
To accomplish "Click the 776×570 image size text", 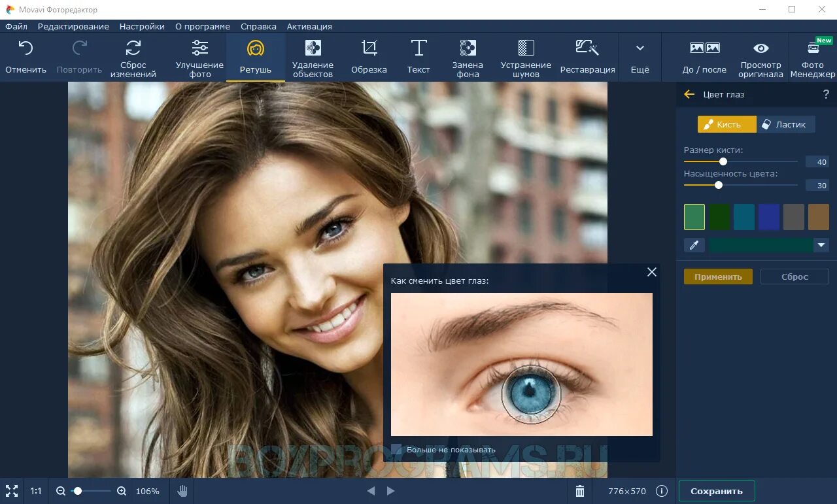I will [626, 491].
